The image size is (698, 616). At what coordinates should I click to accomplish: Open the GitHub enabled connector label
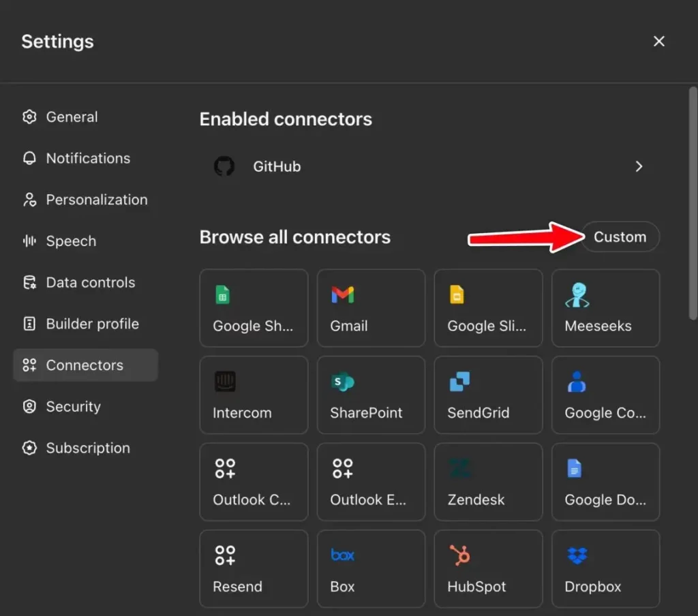277,166
